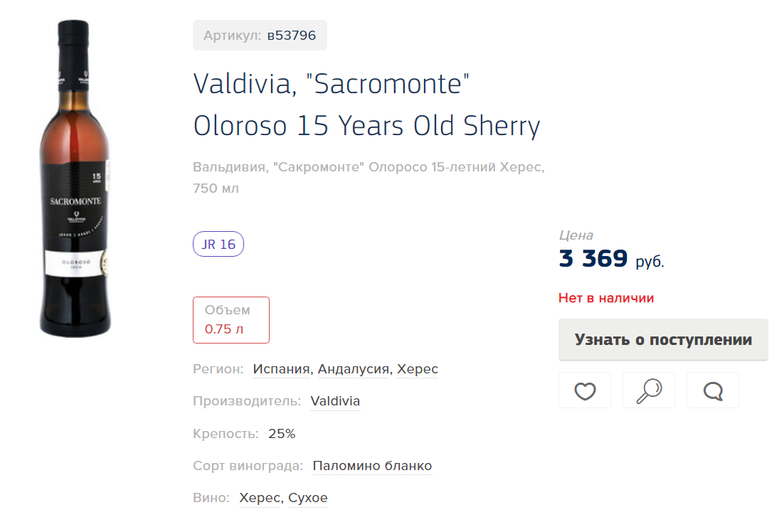The width and height of the screenshot is (784, 532).
Task: Click the 'Нет в наличии' status text
Action: coord(606,298)
